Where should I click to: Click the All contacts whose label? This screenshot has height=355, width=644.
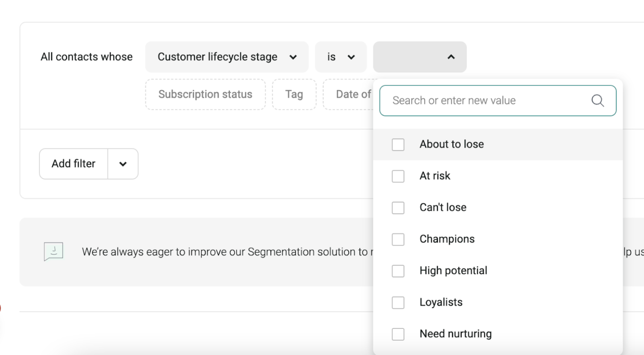[86, 57]
